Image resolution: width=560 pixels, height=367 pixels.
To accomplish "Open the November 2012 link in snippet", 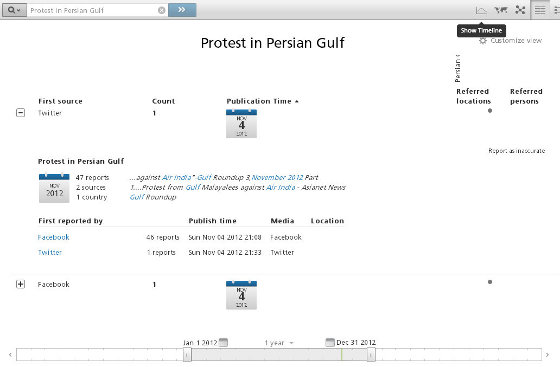I will (x=278, y=177).
